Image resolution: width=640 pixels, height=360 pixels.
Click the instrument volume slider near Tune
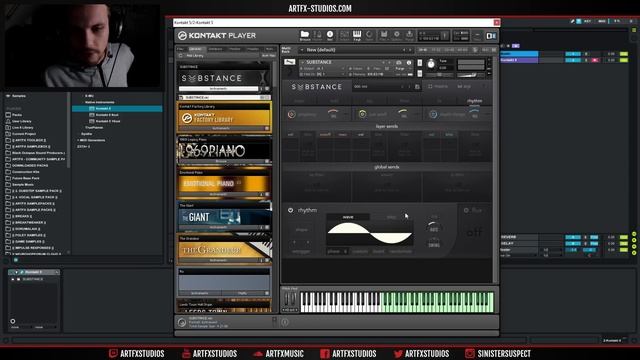tap(471, 75)
